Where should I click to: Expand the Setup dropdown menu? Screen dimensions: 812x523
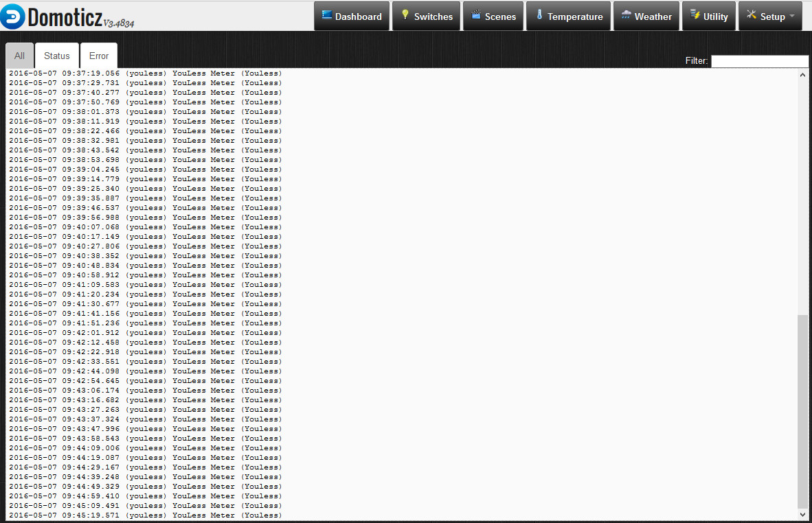(770, 16)
